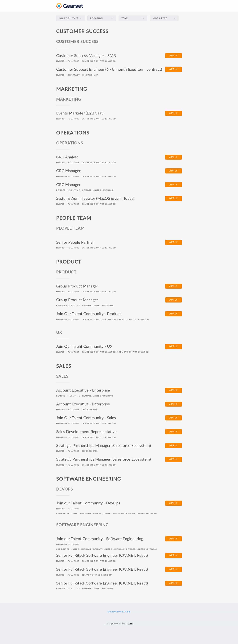Expand the Location filter dropdown

[101, 18]
